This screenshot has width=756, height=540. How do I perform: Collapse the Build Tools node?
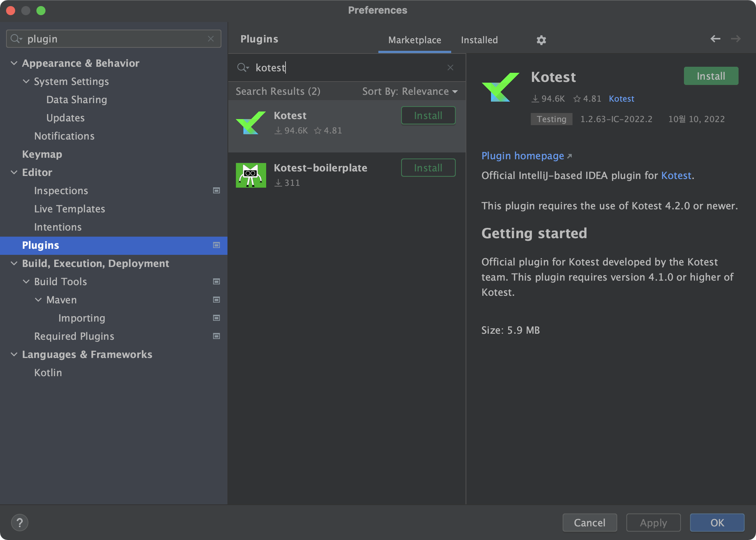tap(26, 281)
